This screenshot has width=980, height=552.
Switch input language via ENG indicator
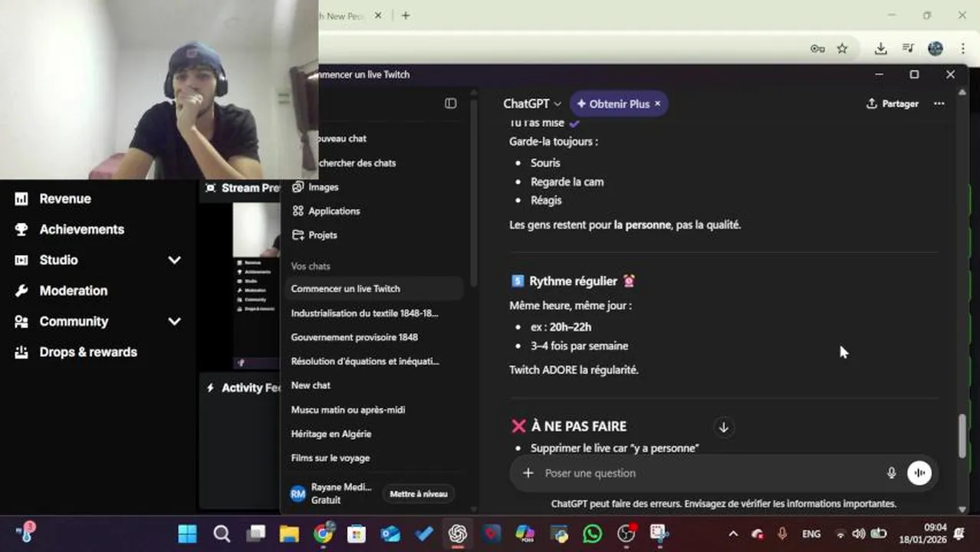coord(811,534)
